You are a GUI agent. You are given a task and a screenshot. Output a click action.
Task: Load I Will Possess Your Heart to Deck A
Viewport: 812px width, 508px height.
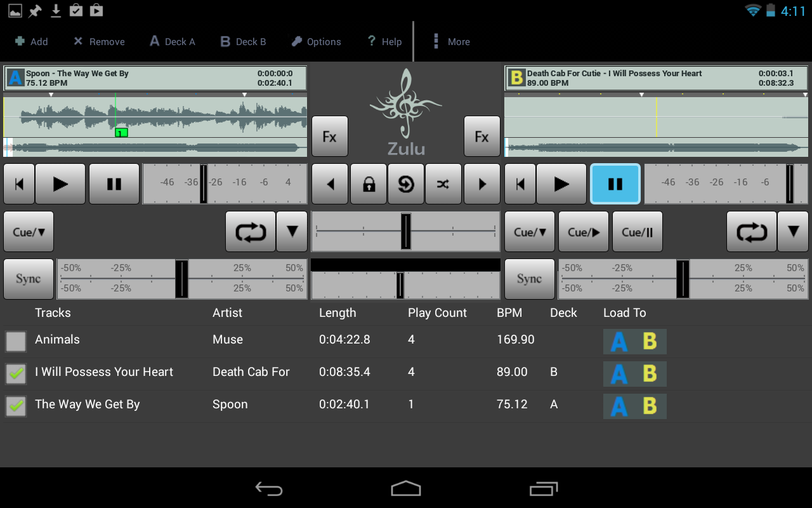pyautogui.click(x=619, y=374)
